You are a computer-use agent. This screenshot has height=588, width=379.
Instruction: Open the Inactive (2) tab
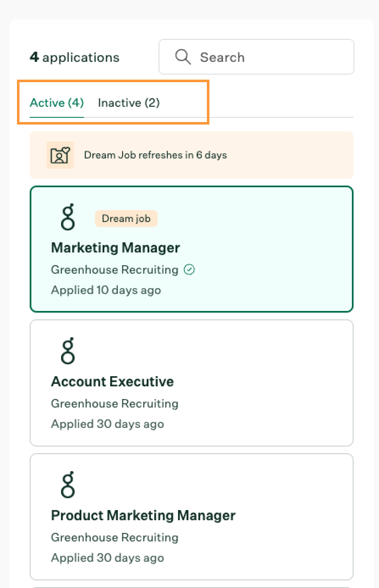point(129,103)
